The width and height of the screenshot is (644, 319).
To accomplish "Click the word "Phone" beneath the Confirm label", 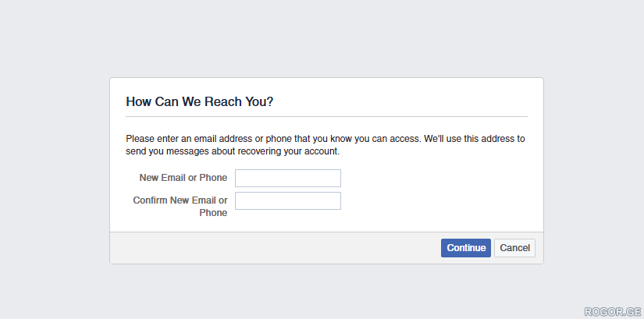I will tap(213, 213).
